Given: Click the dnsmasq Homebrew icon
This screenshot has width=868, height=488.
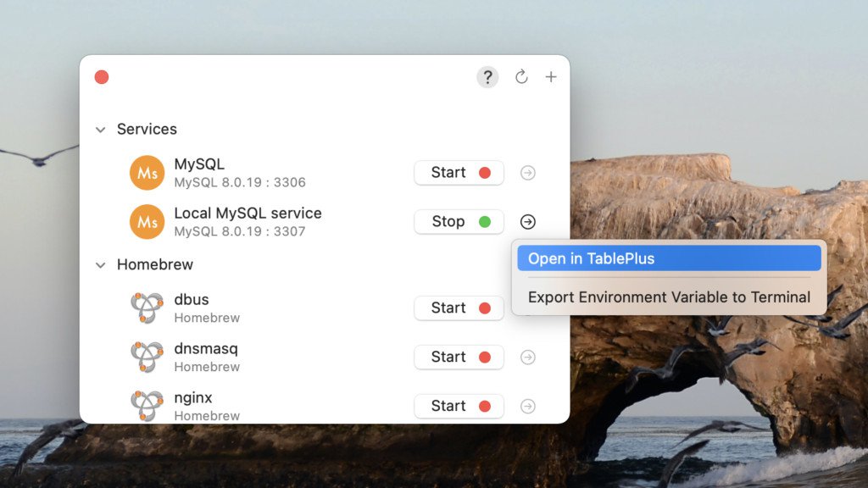Looking at the screenshot, I should (x=147, y=358).
